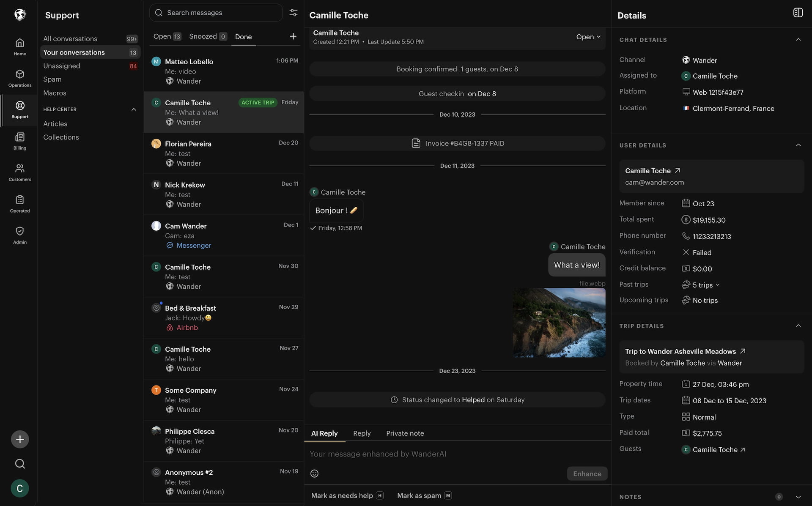Expand the Notes section
Viewport: 812px width, 506px height.
coord(798,497)
